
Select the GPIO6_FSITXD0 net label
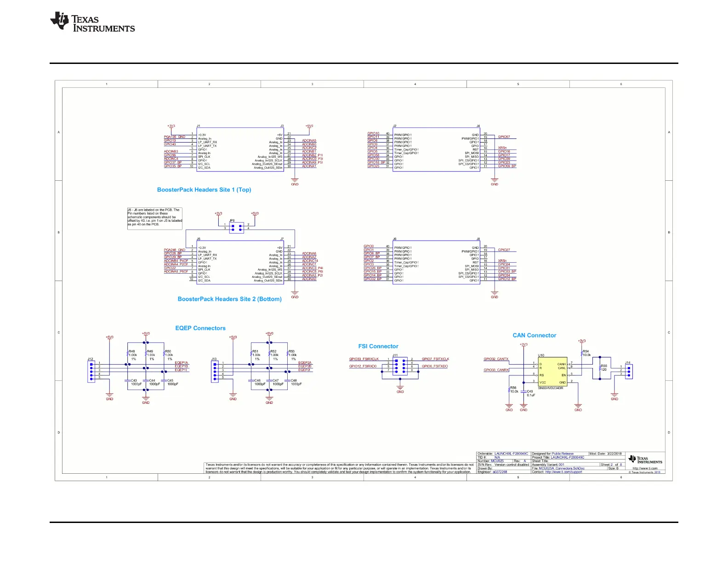click(435, 367)
